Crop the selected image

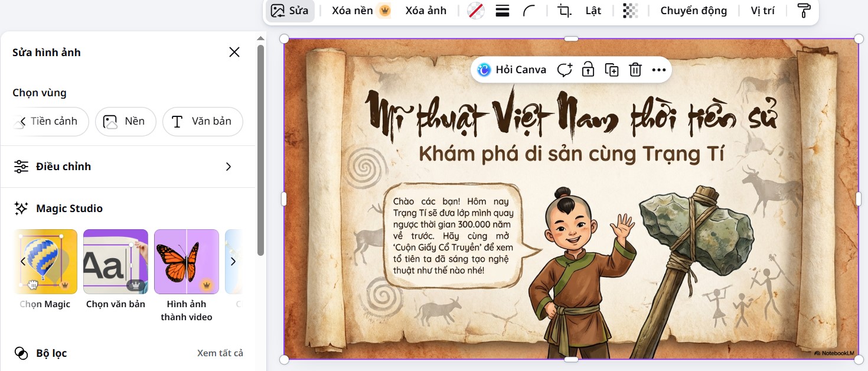click(563, 10)
